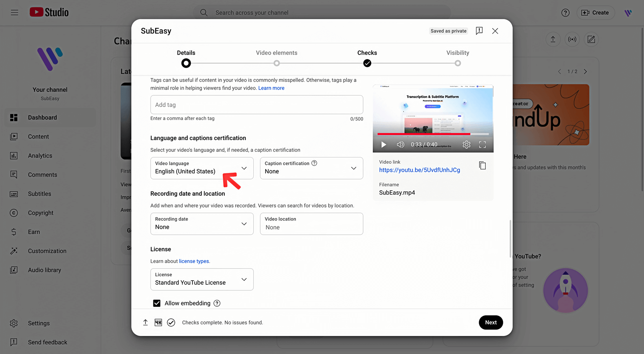Image resolution: width=644 pixels, height=354 pixels.
Task: Expand the Recording date dropdown
Action: (202, 224)
